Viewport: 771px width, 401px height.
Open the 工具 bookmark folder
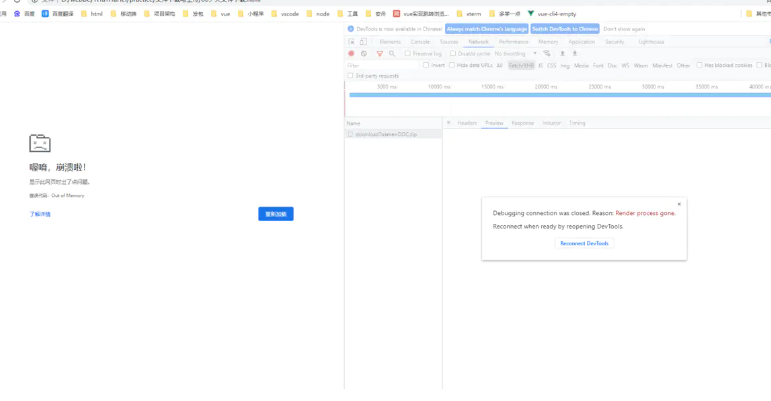click(x=348, y=14)
